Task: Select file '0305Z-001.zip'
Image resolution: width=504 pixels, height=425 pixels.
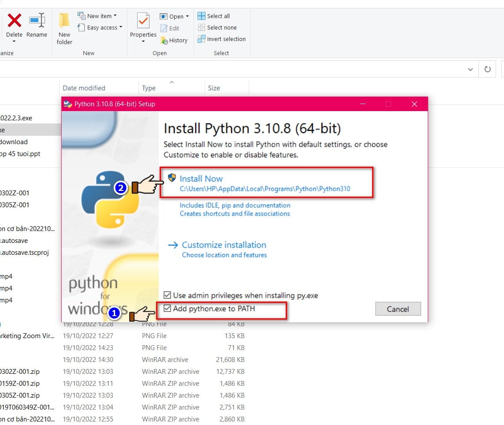Action: pyautogui.click(x=19, y=395)
